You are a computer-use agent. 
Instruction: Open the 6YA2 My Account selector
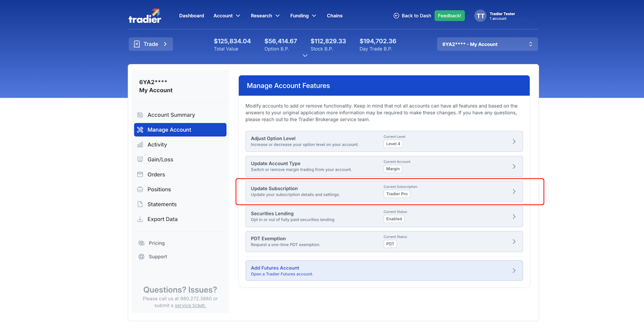tap(487, 44)
